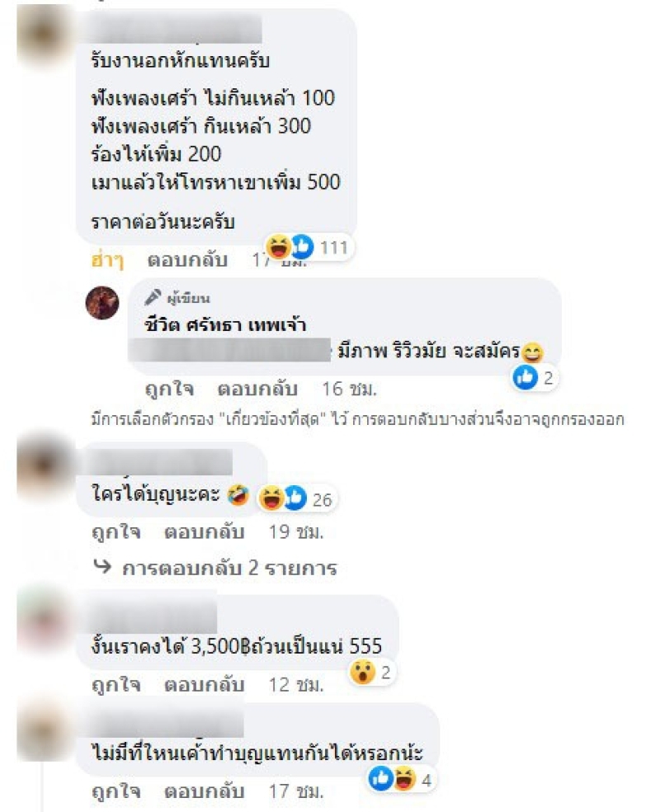Toggle ถูกใจ on the author's reply
This screenshot has height=812, width=660.
169,389
